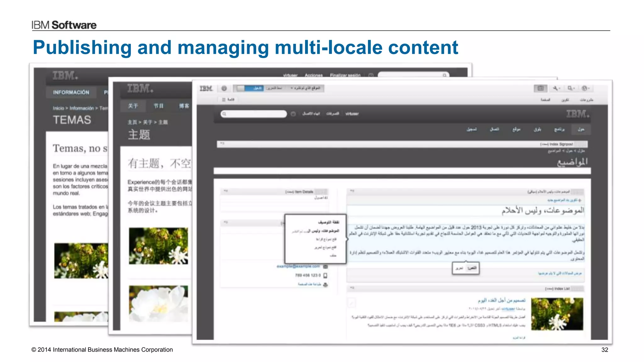Screen dimensions: 644x362
Task: Click the print this page link beside the printer icon
Action: [309, 284]
